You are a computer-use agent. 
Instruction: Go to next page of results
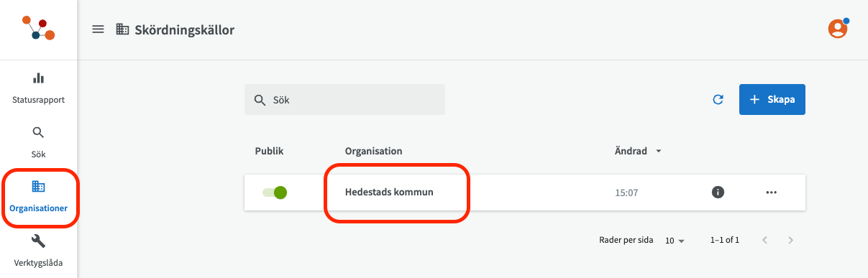click(x=790, y=240)
